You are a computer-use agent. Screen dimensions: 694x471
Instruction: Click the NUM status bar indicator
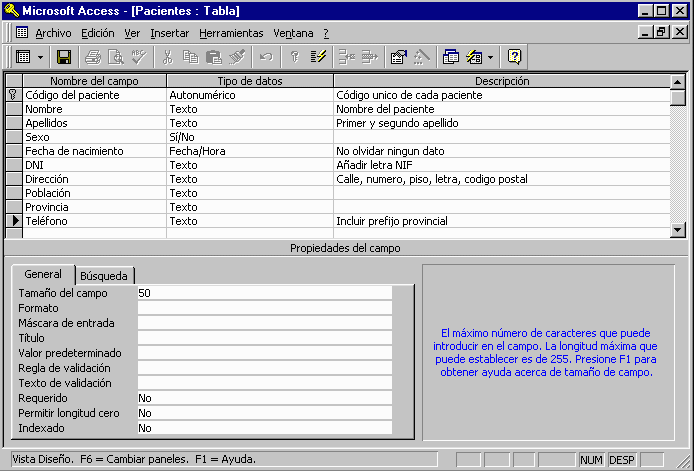click(591, 460)
